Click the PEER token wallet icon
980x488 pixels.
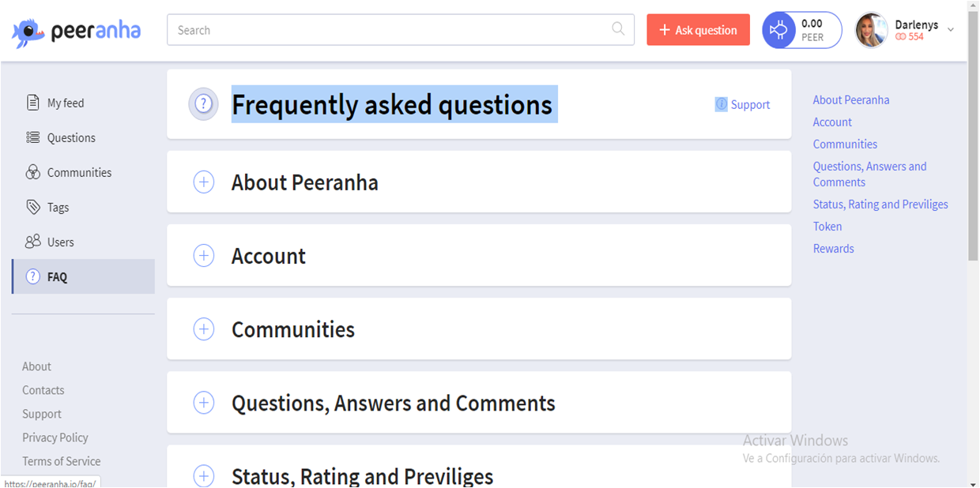[x=779, y=30]
